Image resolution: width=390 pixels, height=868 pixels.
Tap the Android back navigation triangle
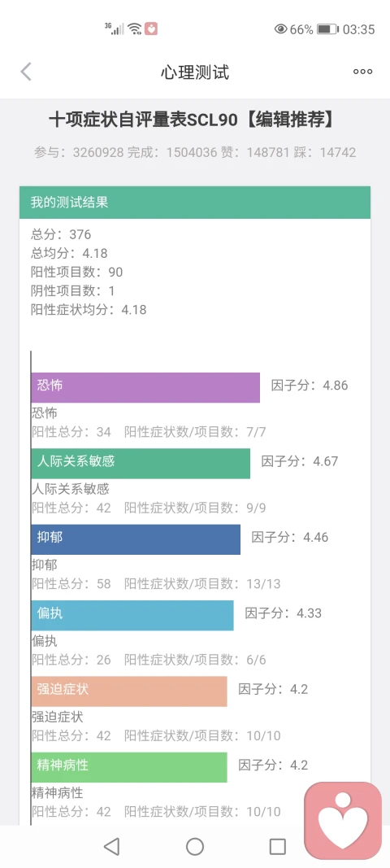click(112, 846)
